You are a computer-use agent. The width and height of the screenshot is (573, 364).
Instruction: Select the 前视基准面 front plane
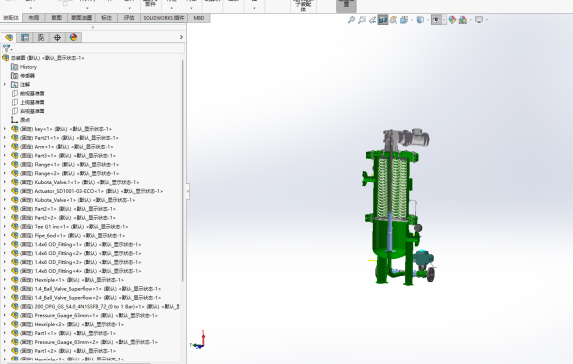point(32,94)
